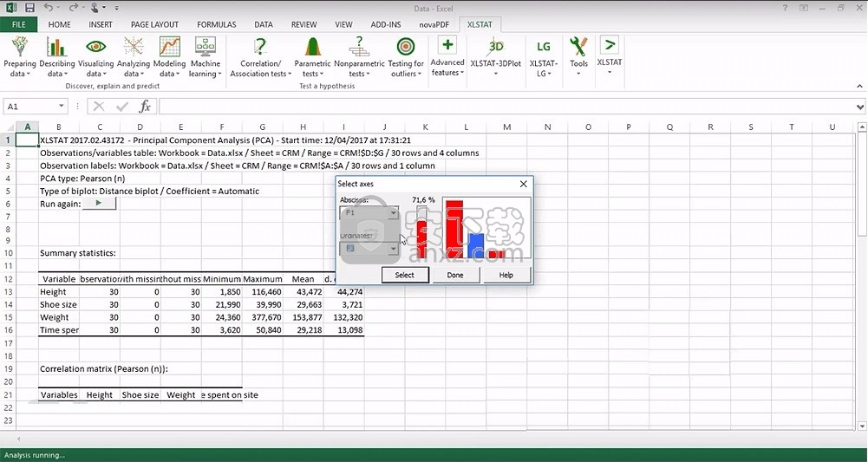Click Select in Select axes dialog
The height and width of the screenshot is (462, 868).
point(405,275)
